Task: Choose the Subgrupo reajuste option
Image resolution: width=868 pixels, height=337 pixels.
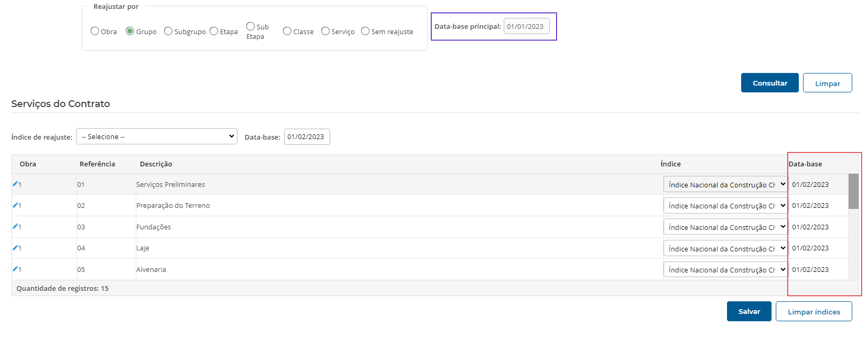Action: tap(168, 31)
